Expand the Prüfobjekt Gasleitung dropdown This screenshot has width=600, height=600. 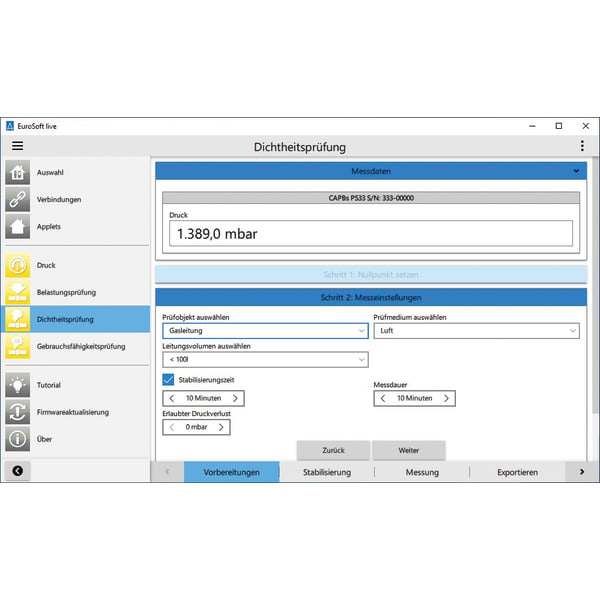[x=265, y=330]
